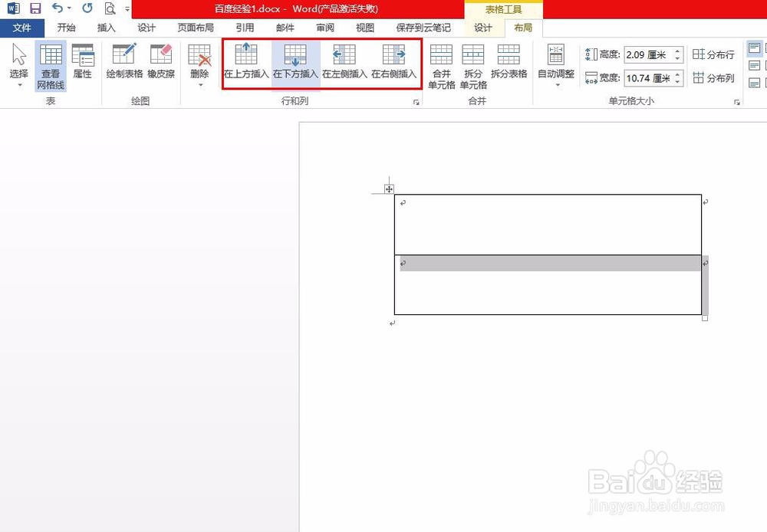Open the 保存到云笔记 tab

tap(423, 28)
